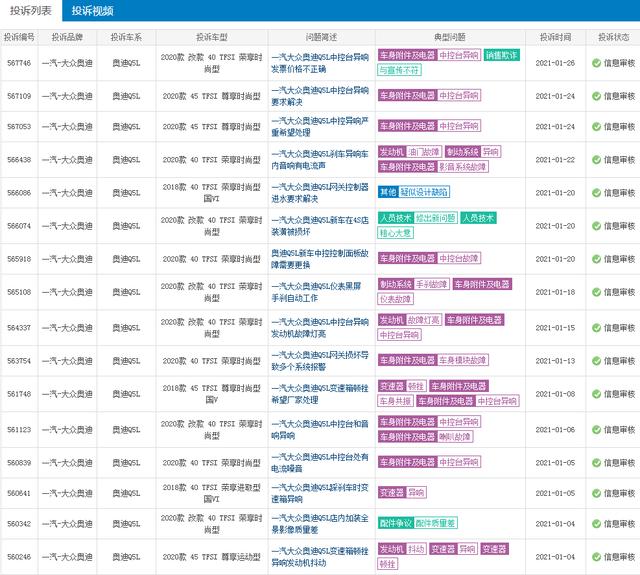Select the date cell 2021-01-26

[555, 63]
